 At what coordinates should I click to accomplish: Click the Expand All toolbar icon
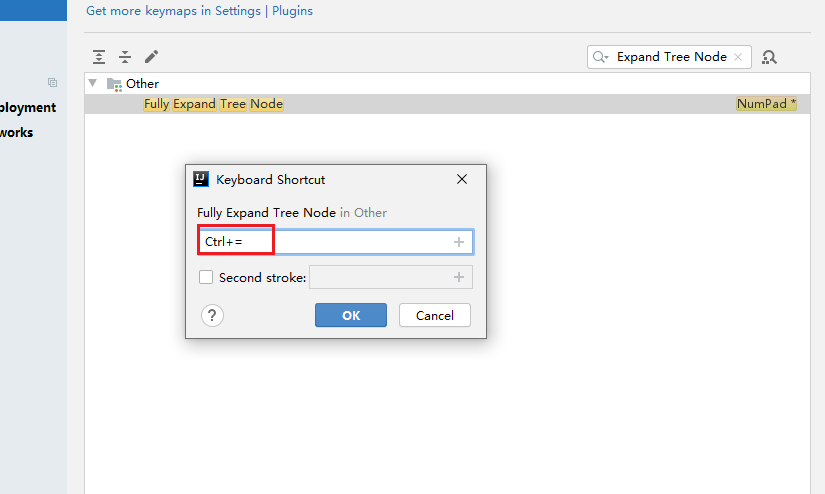99,56
